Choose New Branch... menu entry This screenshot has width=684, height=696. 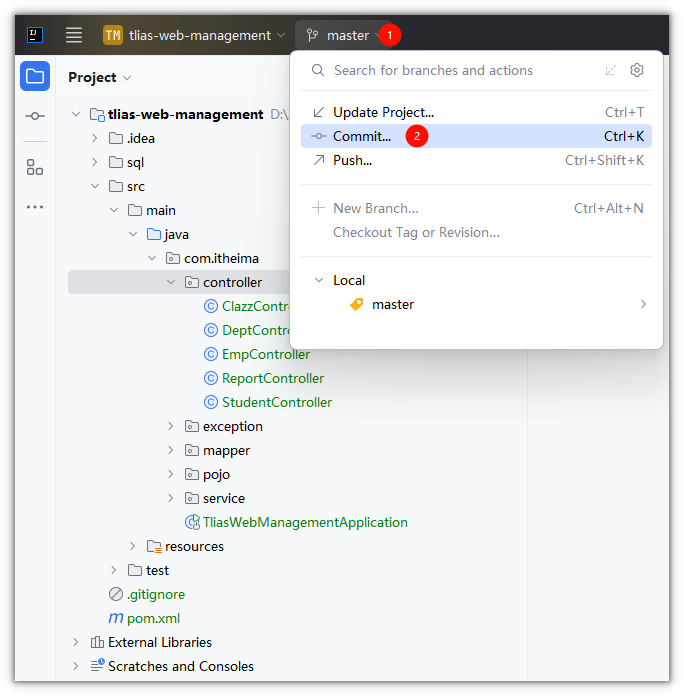[x=476, y=208]
